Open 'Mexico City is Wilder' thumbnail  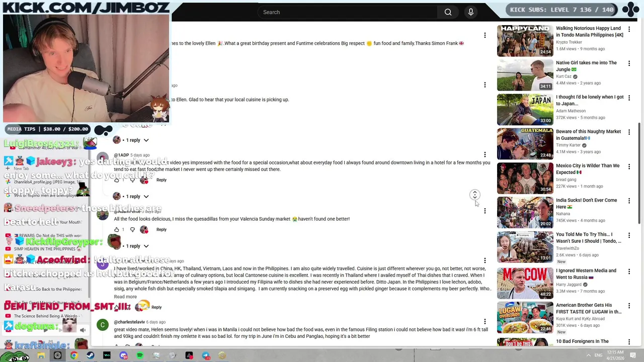pyautogui.click(x=525, y=177)
